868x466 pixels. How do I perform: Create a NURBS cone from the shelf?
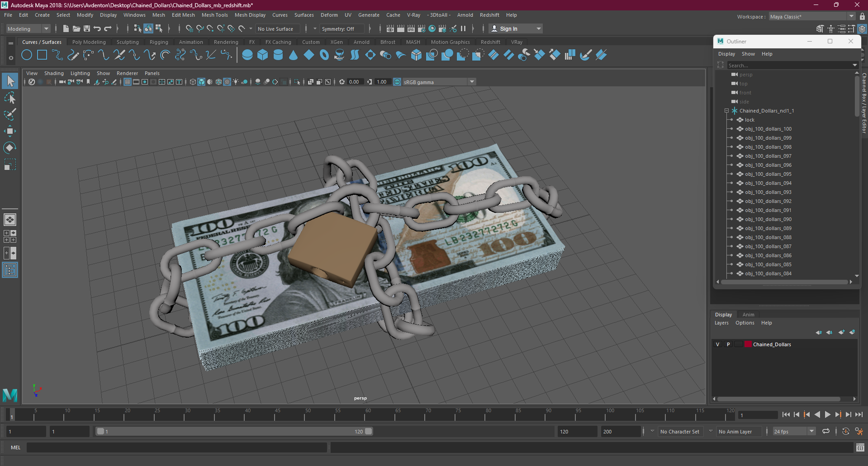pyautogui.click(x=294, y=55)
